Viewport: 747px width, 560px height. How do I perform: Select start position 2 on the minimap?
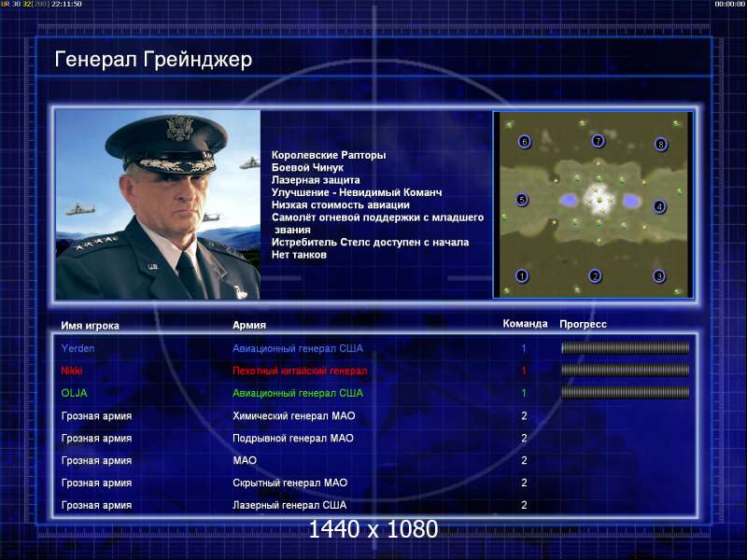595,275
